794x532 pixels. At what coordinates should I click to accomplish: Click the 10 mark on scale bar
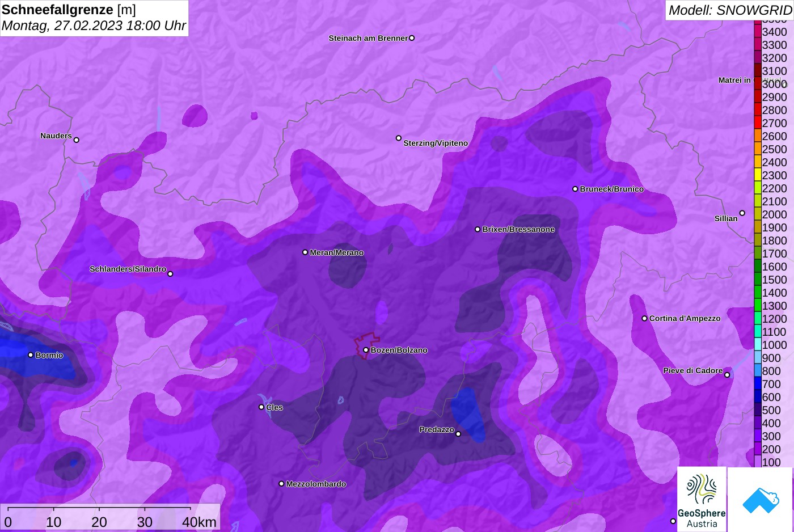54,522
